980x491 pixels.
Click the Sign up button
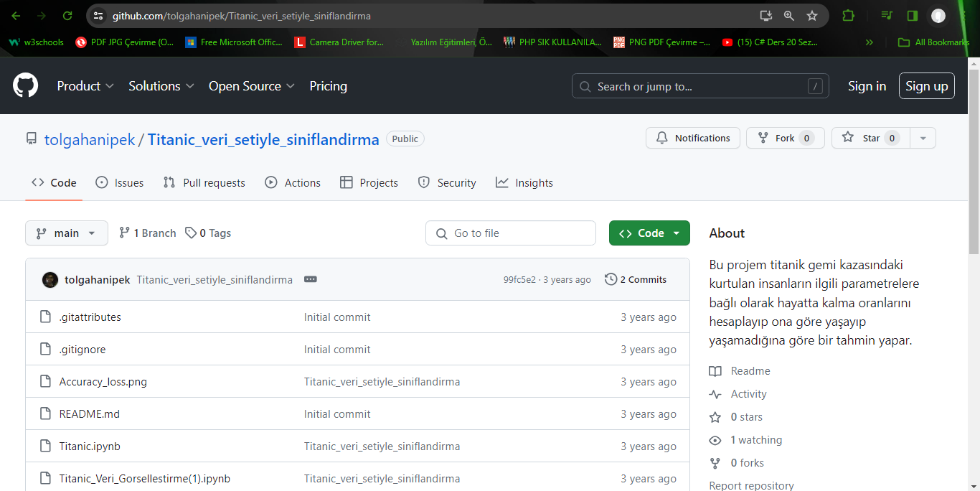[x=926, y=86]
